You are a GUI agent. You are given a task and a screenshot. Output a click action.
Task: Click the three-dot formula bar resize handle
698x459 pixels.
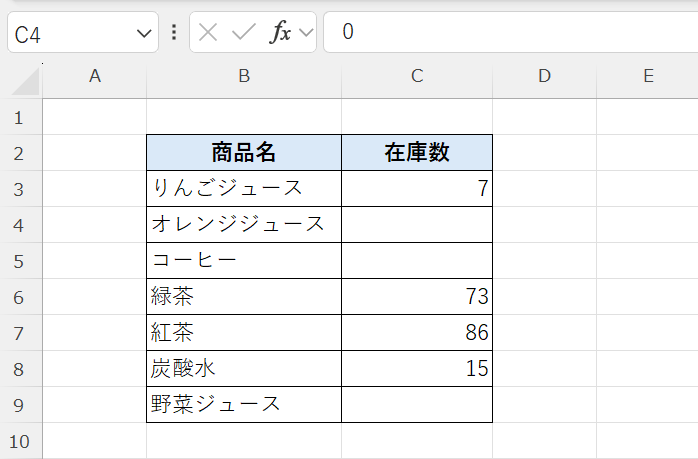pyautogui.click(x=174, y=32)
